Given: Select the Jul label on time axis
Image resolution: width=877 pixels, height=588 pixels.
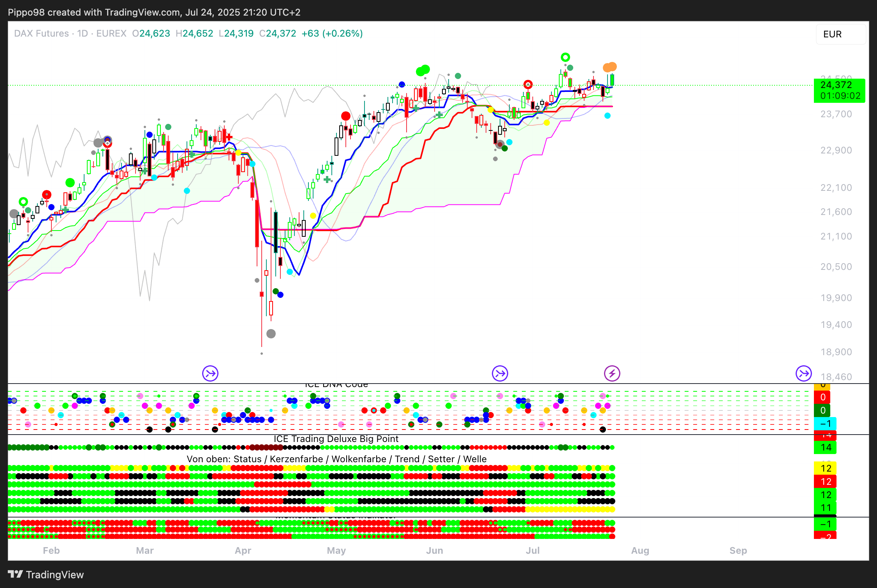Looking at the screenshot, I should point(532,551).
